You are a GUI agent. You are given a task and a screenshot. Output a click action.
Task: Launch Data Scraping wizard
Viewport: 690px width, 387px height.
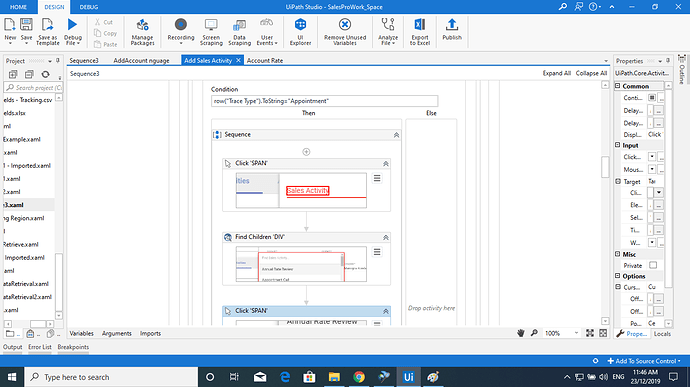point(239,32)
